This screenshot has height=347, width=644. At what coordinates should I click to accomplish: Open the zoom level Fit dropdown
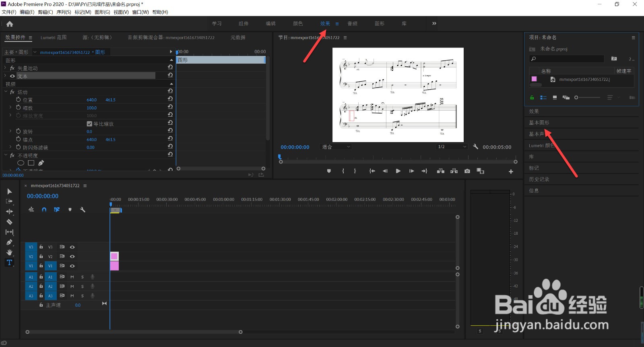pyautogui.click(x=336, y=147)
